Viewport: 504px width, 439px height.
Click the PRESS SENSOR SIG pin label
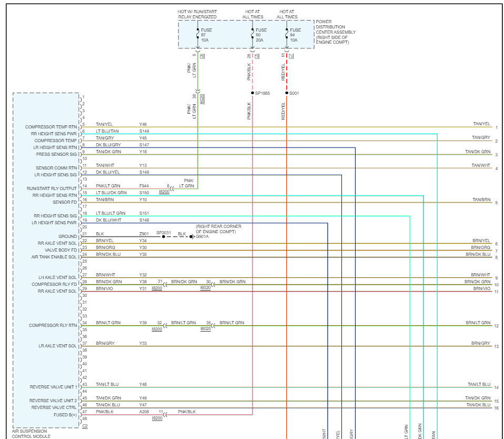tap(57, 154)
